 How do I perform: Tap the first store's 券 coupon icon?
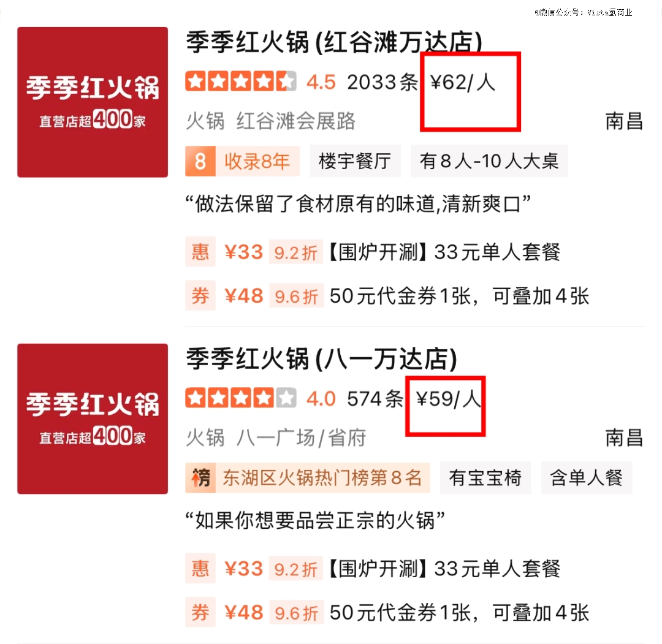tap(200, 295)
